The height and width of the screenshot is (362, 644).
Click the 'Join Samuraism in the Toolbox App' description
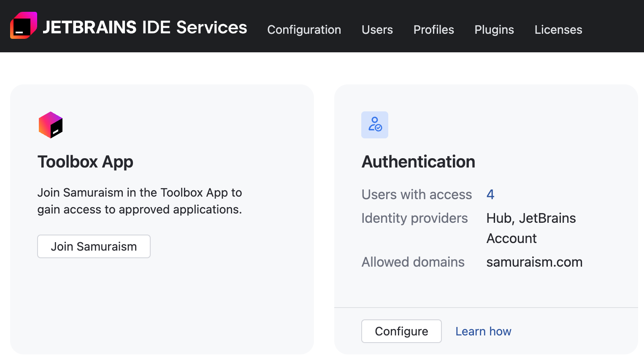coord(140,201)
